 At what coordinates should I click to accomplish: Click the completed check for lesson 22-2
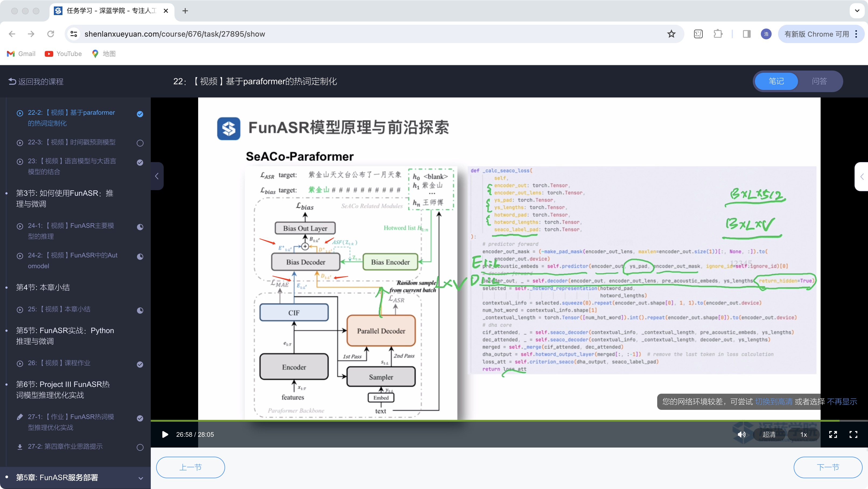click(140, 114)
